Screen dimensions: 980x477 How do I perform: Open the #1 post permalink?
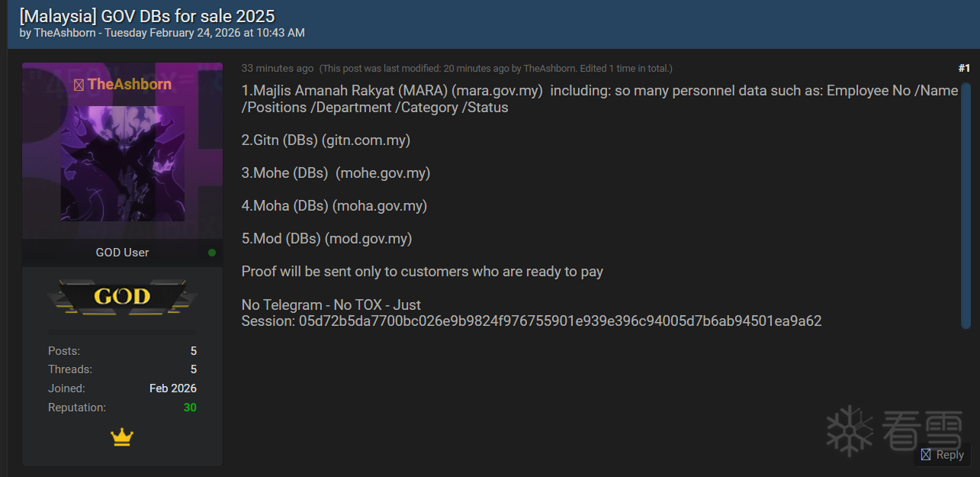964,69
